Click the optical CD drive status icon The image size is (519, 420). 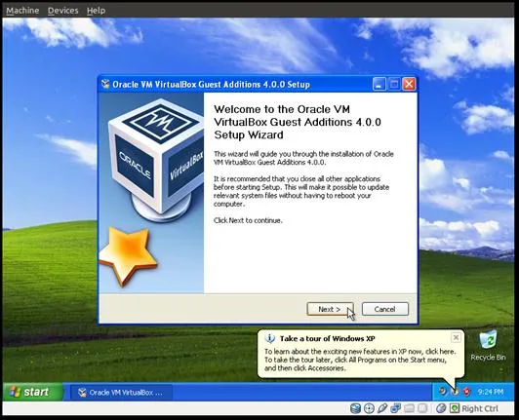pos(370,408)
